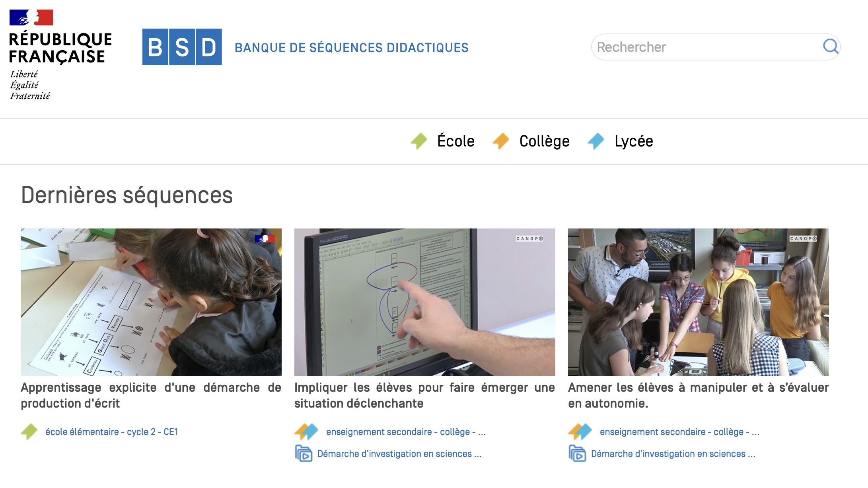Viewport: 868px width, 488px height.
Task: Click the BSD logo
Action: click(x=182, y=47)
